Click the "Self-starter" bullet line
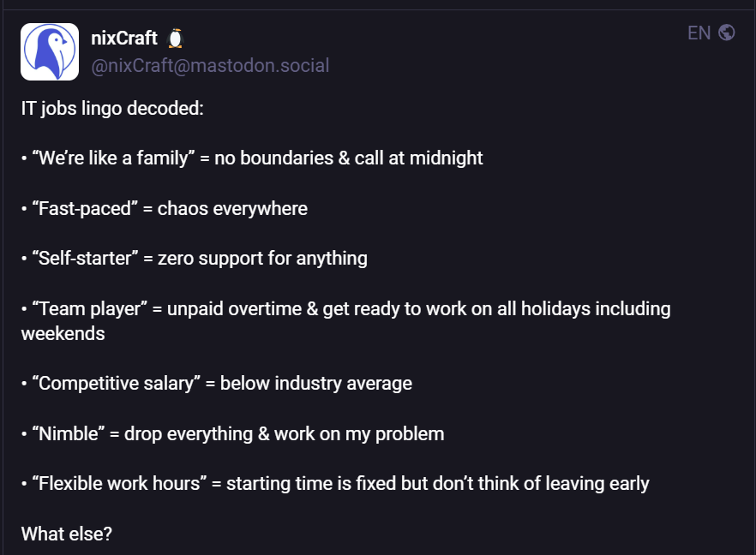This screenshot has width=756, height=555. pos(195,259)
